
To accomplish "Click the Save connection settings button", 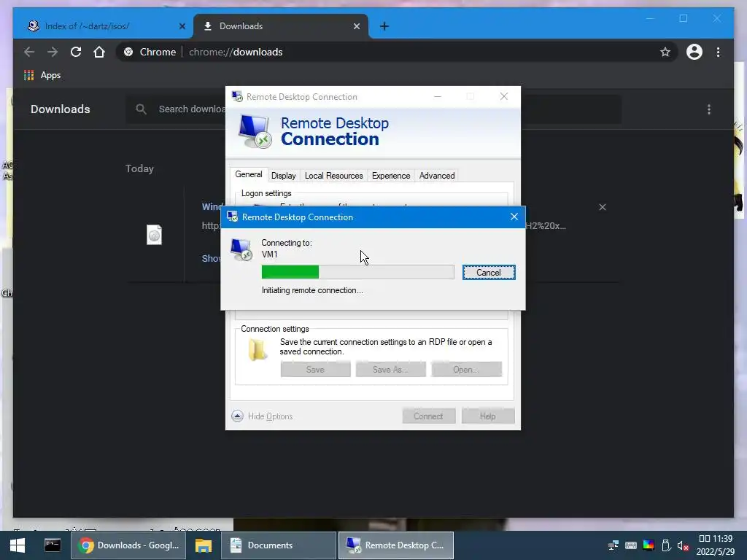I will tap(315, 370).
